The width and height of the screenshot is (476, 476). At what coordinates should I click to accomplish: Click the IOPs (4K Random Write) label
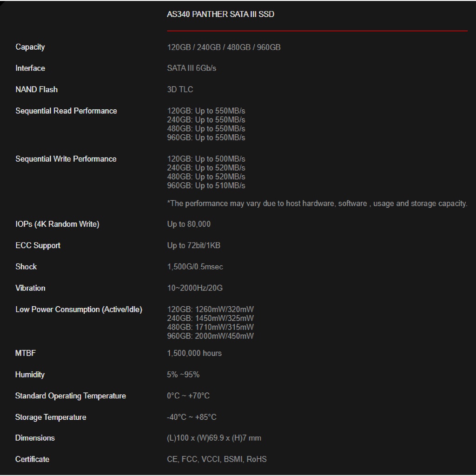pyautogui.click(x=57, y=224)
